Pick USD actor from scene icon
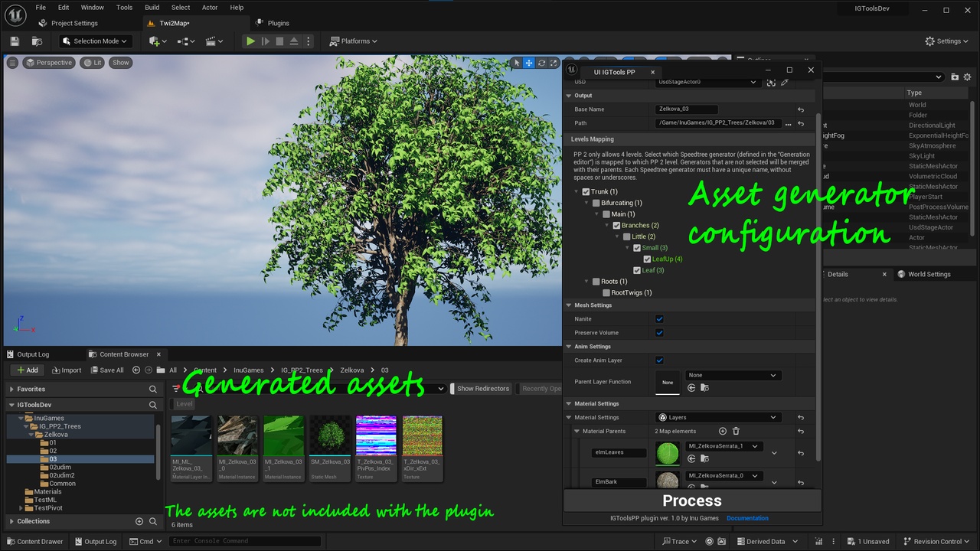This screenshot has height=551, width=980. point(771,82)
